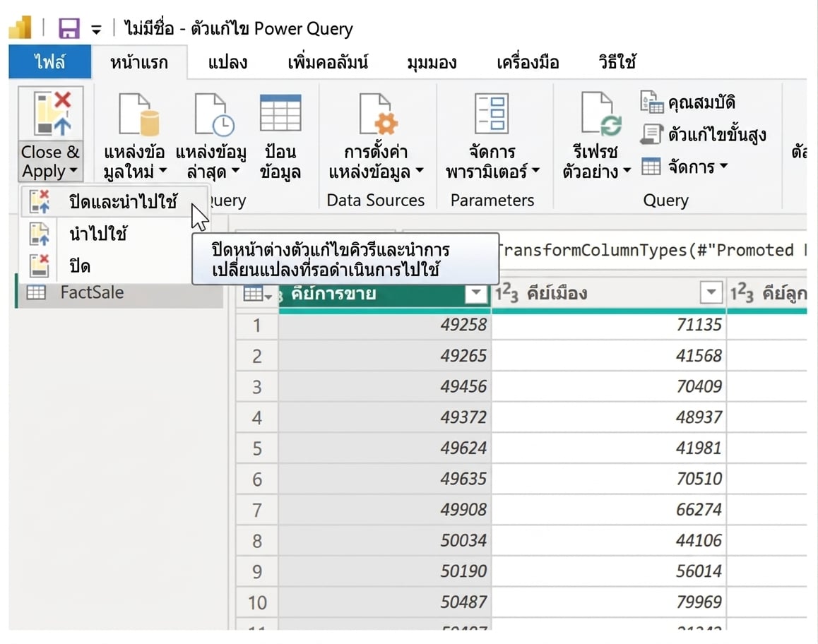Open the วิธีใช้ tab
The height and width of the screenshot is (644, 818).
point(617,62)
